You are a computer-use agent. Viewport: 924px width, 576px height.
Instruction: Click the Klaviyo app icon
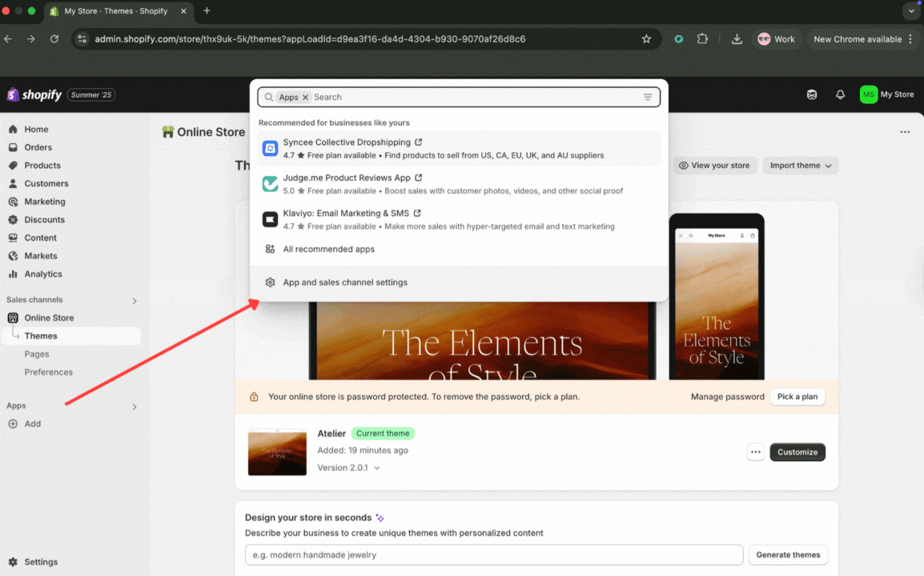(x=270, y=219)
